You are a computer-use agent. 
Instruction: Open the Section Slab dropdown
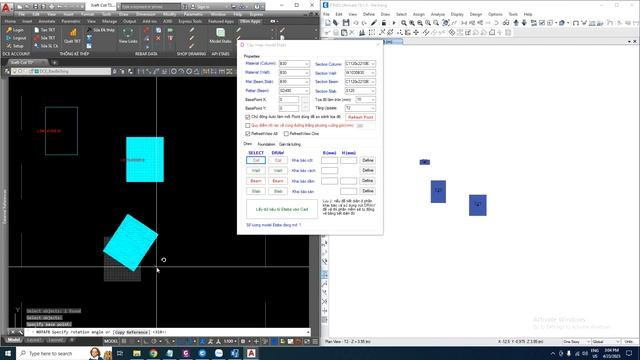pos(360,91)
